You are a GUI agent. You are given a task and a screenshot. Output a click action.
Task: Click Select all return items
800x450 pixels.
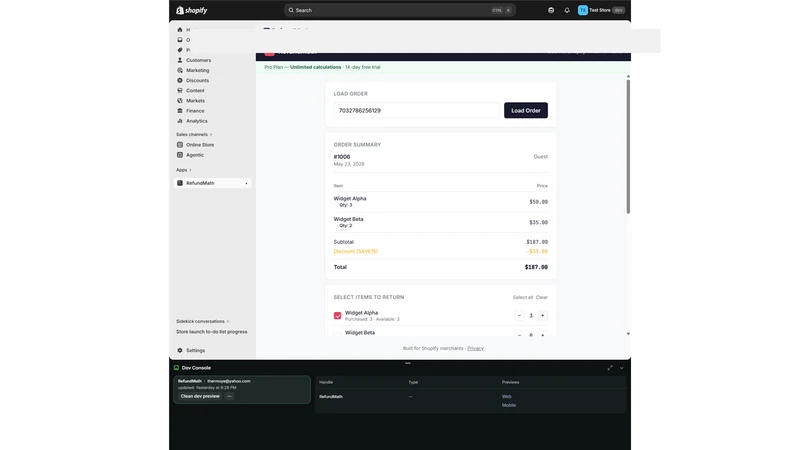[x=522, y=297]
